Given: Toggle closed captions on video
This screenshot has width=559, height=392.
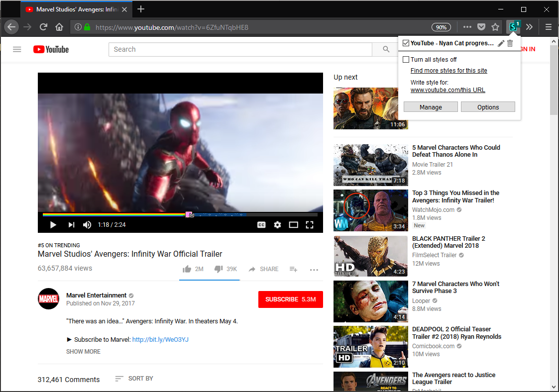Looking at the screenshot, I should click(261, 225).
